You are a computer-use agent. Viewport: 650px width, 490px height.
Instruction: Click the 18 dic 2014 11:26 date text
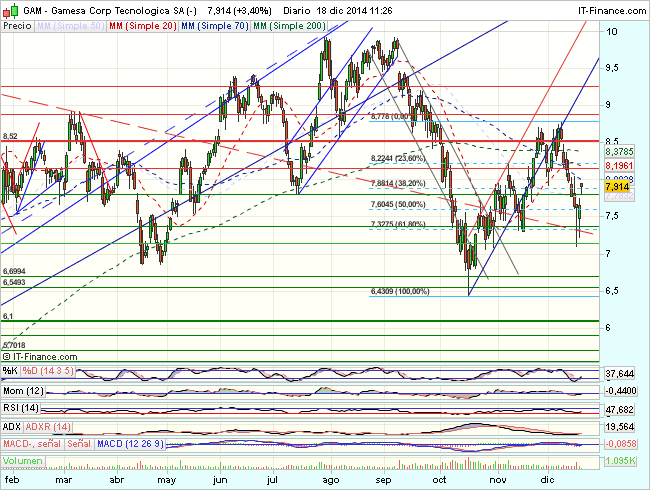click(x=354, y=11)
